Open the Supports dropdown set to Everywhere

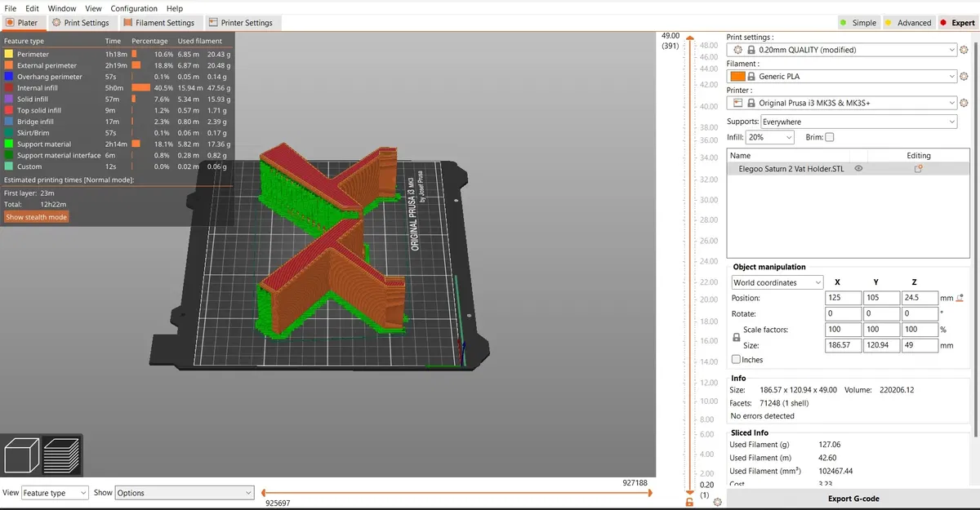pyautogui.click(x=858, y=122)
